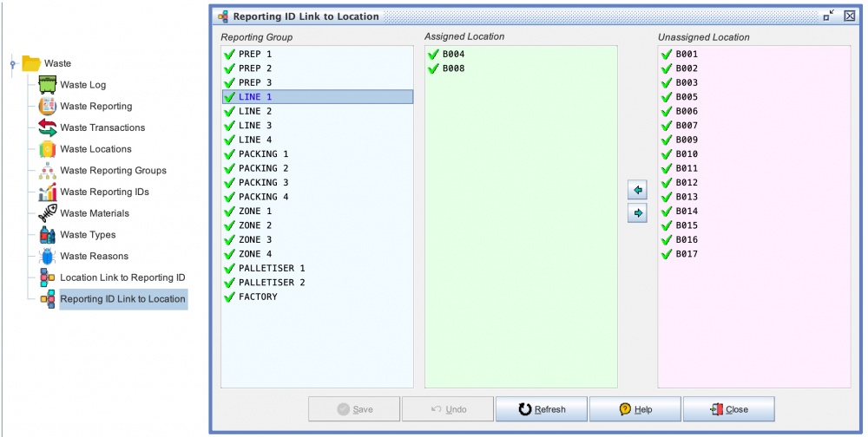
Task: Select B012 in Unassigned Location list
Action: coord(687,183)
